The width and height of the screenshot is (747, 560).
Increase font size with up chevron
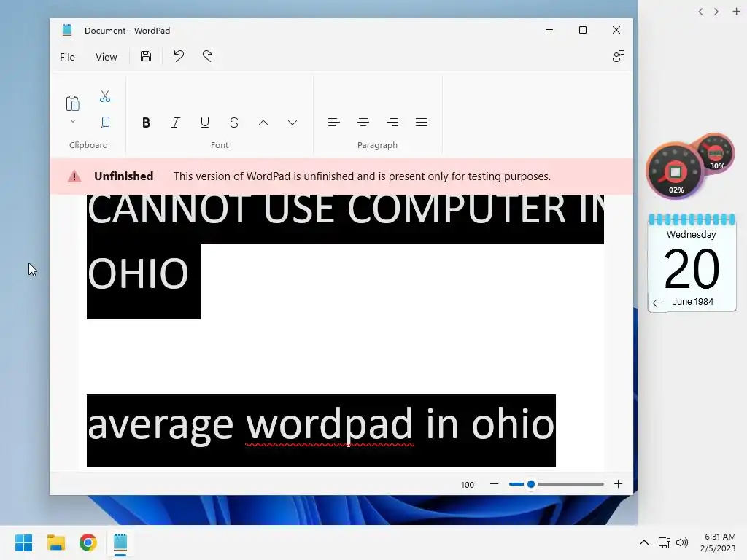click(263, 122)
